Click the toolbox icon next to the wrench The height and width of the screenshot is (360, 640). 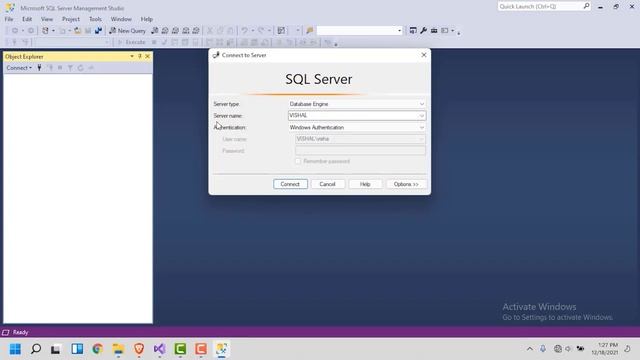click(434, 31)
